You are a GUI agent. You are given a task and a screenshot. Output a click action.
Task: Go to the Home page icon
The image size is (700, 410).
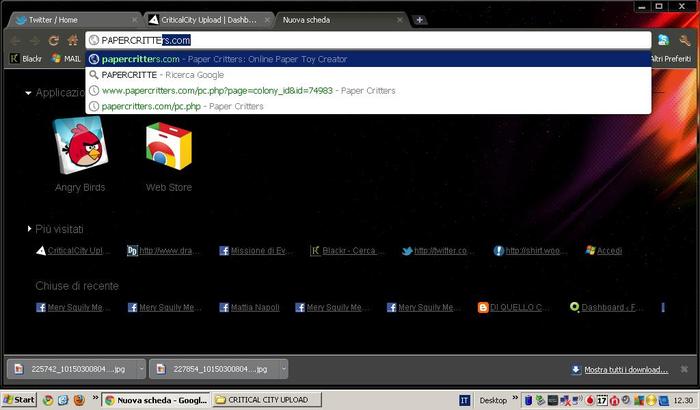coord(73,40)
